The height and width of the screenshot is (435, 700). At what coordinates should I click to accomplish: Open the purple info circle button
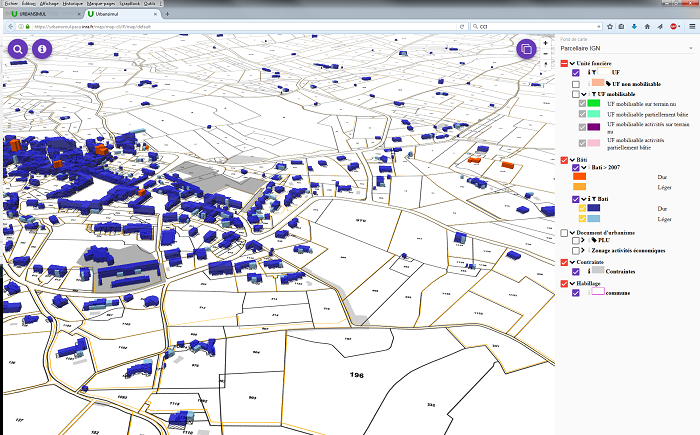(42, 48)
